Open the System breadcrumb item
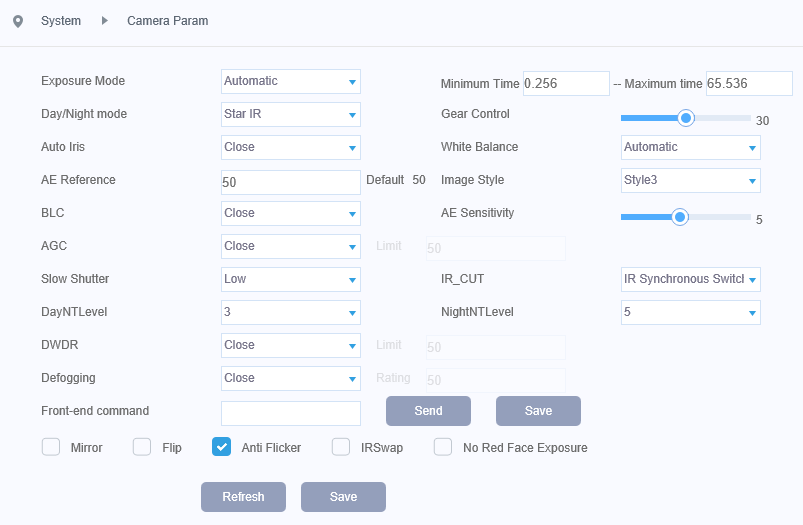Screen dimensions: 803x525 click(x=61, y=21)
